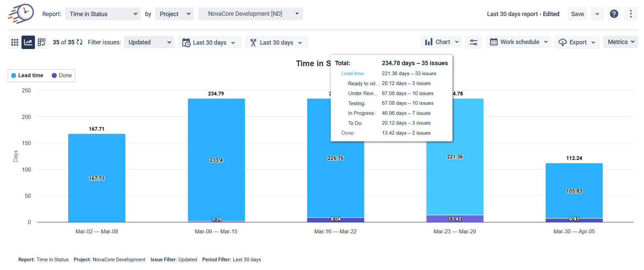Open the pivot table view icon
Viewport: 644px width, 270px height.
(x=42, y=42)
